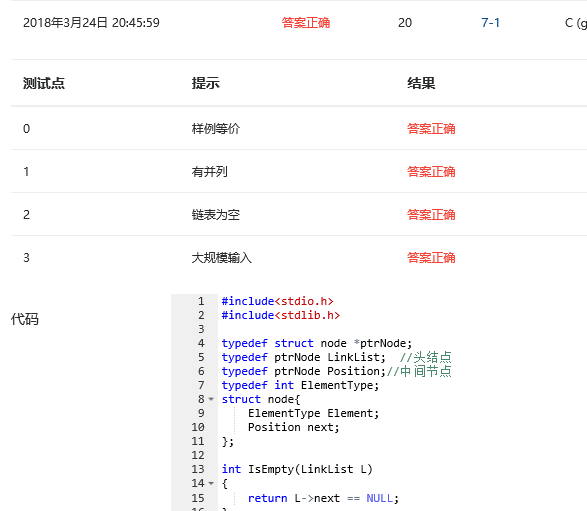587x511 pixels.
Task: Click the 大规模输入 hint cell
Action: (x=222, y=258)
